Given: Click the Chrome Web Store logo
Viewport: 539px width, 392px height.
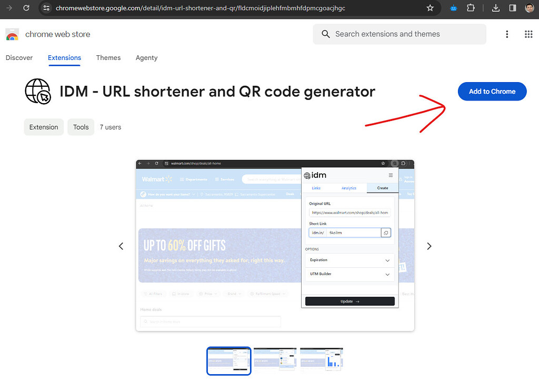Looking at the screenshot, I should point(12,34).
